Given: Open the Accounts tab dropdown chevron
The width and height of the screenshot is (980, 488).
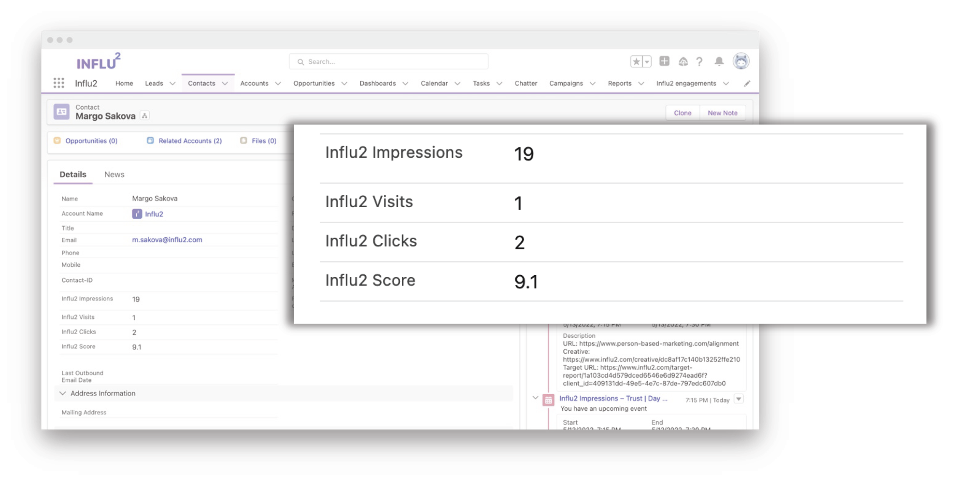Looking at the screenshot, I should click(278, 84).
